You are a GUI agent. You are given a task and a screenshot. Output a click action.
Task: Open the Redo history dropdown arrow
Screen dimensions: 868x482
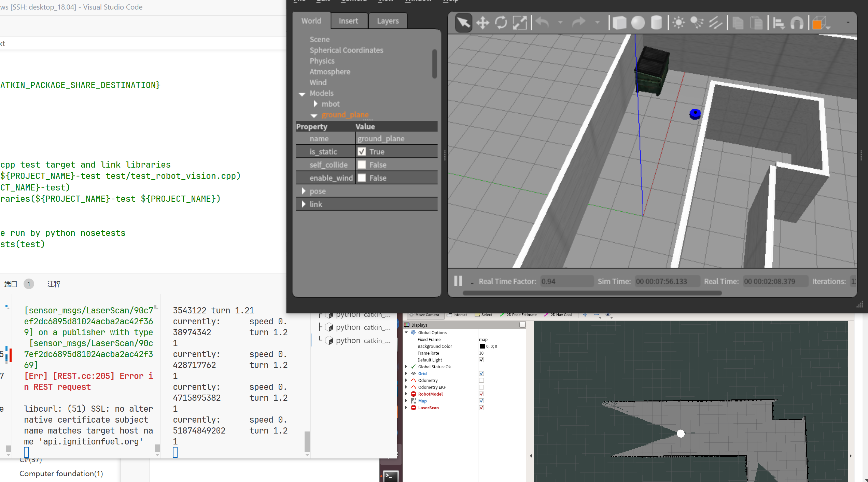597,23
